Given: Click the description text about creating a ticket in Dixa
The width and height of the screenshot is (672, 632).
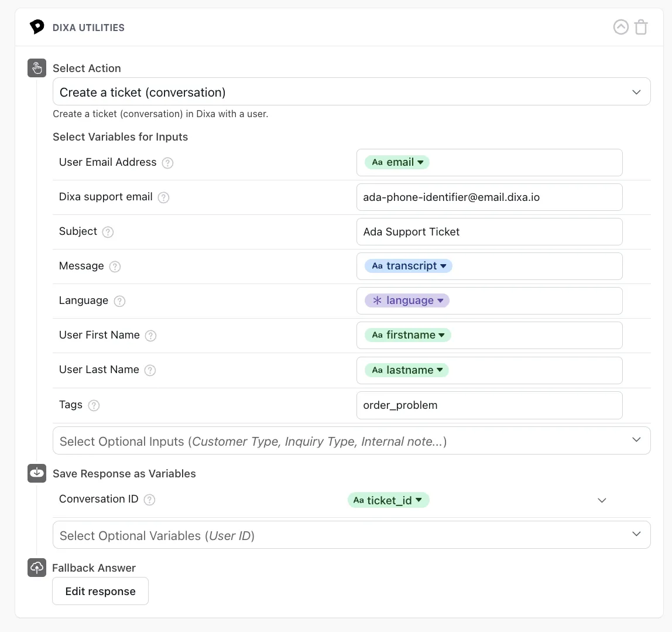Looking at the screenshot, I should pos(161,114).
